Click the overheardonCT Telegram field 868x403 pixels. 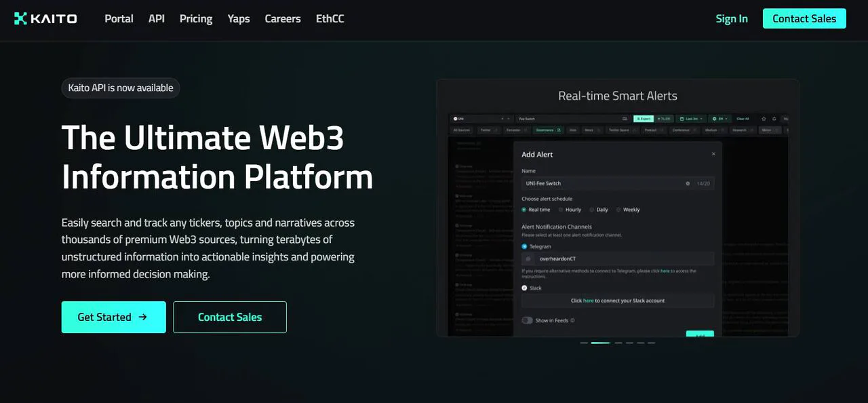point(617,258)
